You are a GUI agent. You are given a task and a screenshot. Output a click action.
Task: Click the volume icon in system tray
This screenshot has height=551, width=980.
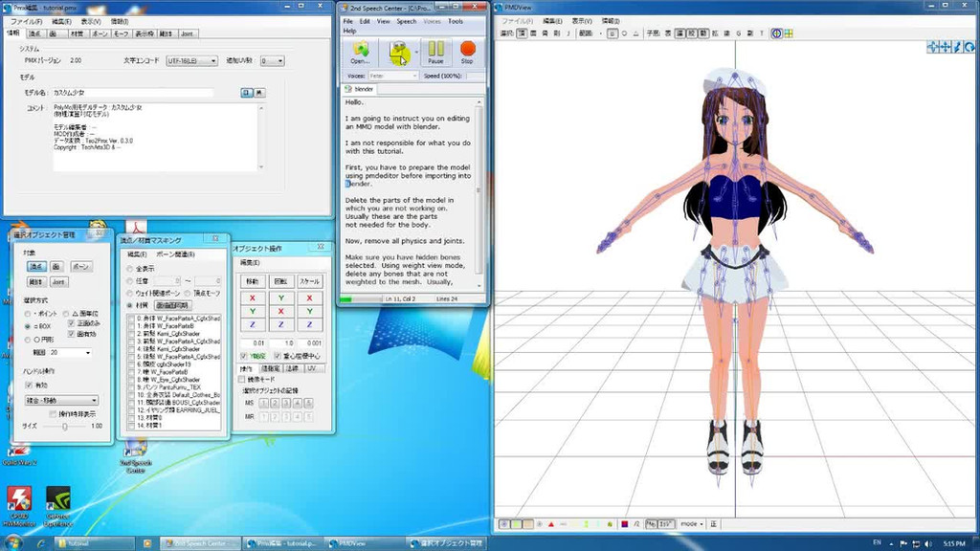928,543
